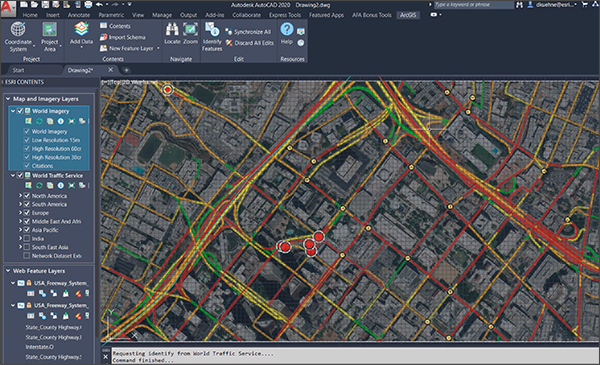Viewport: 600px width, 365px height.
Task: Expand the South America node
Action: coord(20,204)
